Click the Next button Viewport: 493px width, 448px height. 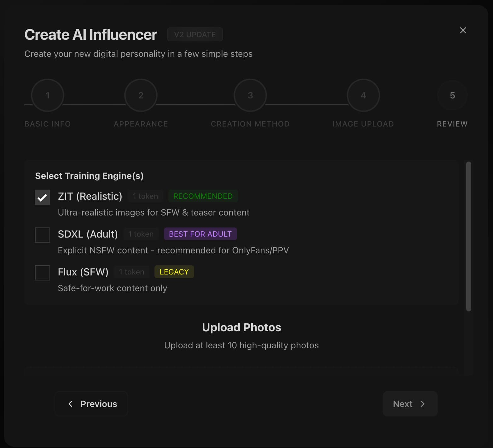pos(410,404)
